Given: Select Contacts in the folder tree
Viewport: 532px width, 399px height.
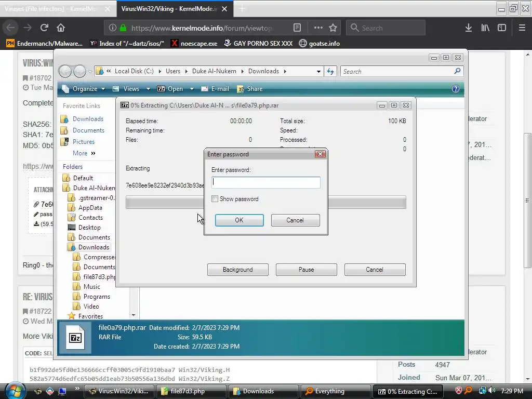Looking at the screenshot, I should (90, 218).
